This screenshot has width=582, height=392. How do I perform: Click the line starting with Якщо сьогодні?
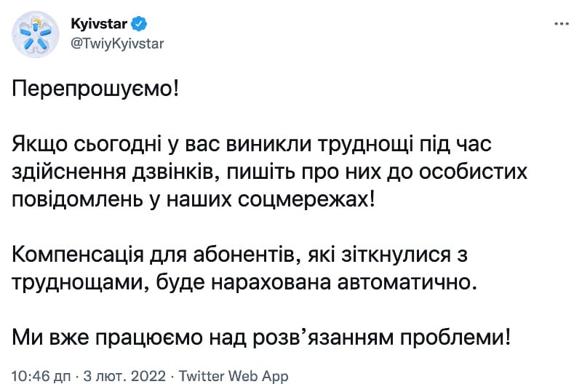pyautogui.click(x=252, y=145)
